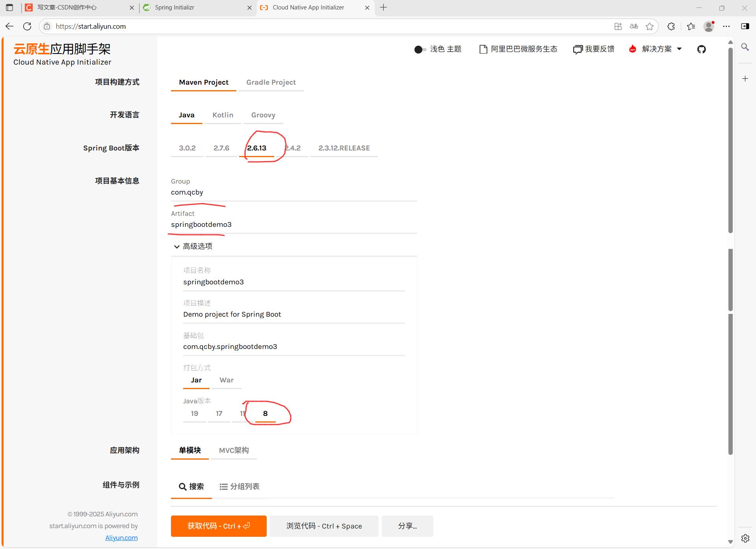The width and height of the screenshot is (756, 549).
Task: Select MVC架构 application architecture
Action: coord(234,450)
